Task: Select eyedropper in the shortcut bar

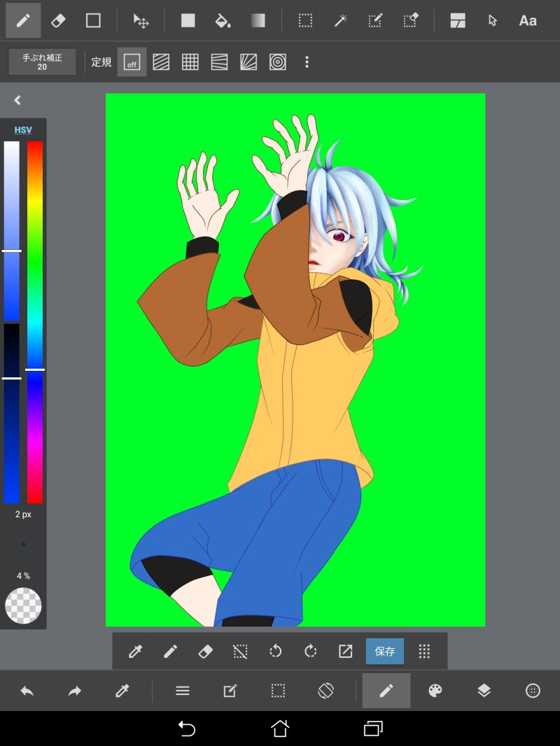Action: (x=135, y=652)
